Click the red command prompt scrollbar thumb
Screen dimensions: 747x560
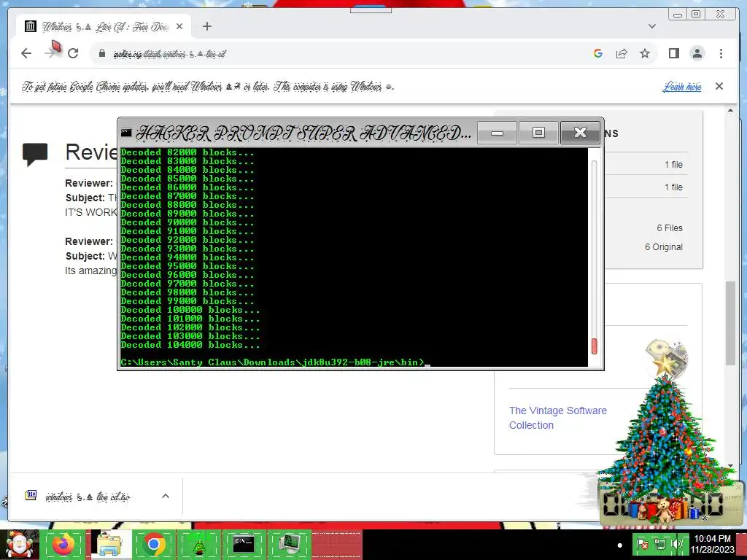pos(594,346)
